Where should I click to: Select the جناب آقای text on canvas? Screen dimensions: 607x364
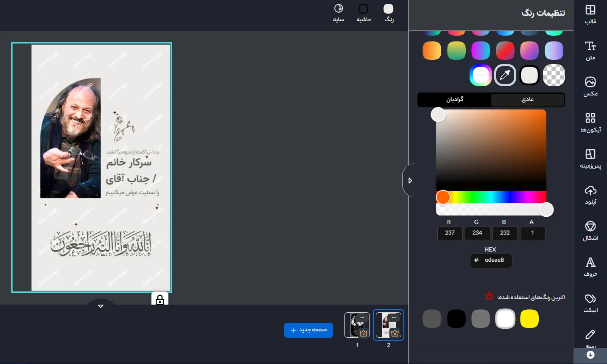[x=131, y=179]
